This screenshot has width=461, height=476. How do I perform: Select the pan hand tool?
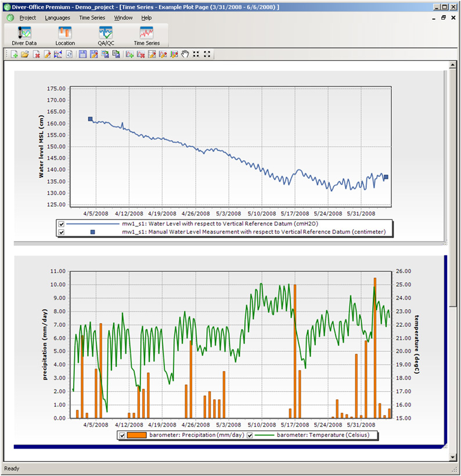tap(185, 55)
